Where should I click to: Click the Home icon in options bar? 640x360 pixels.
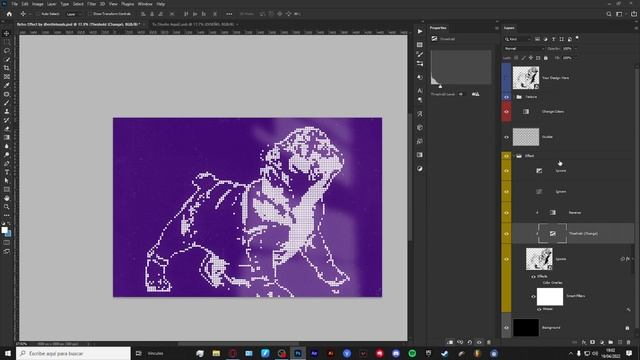point(9,14)
